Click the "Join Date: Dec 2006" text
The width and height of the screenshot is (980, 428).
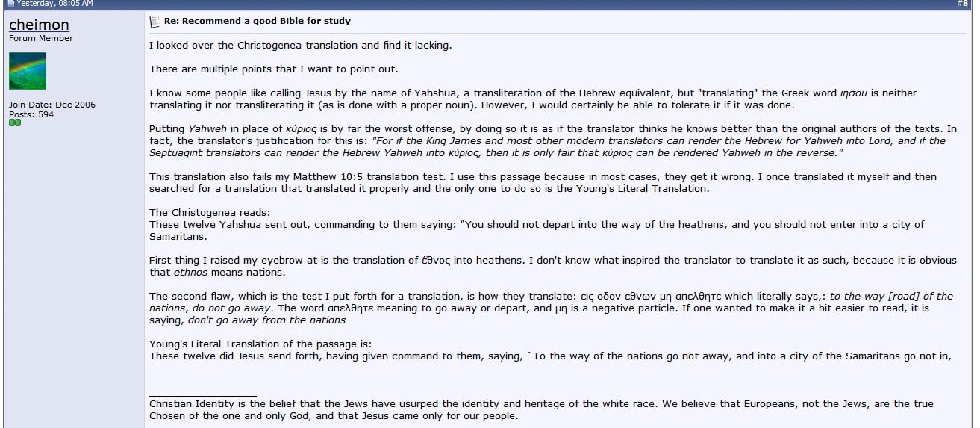(x=52, y=105)
